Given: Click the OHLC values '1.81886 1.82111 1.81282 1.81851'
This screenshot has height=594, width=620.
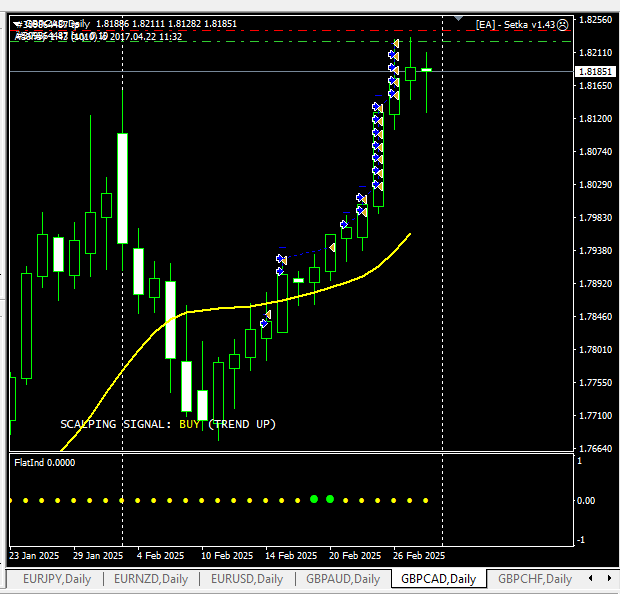Looking at the screenshot, I should pos(166,24).
